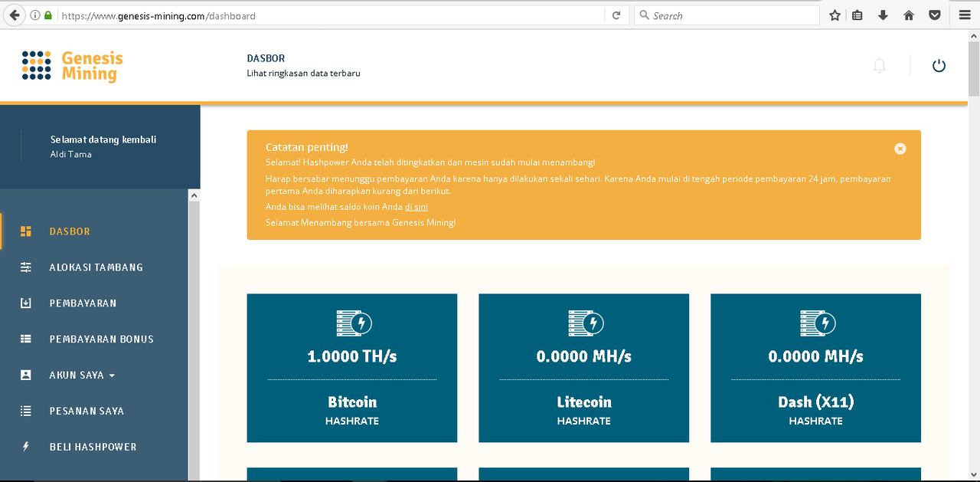Screen dimensions: 980x482
Task: Click the Bitcoin 1.0000 TH/s card
Action: [x=352, y=368]
